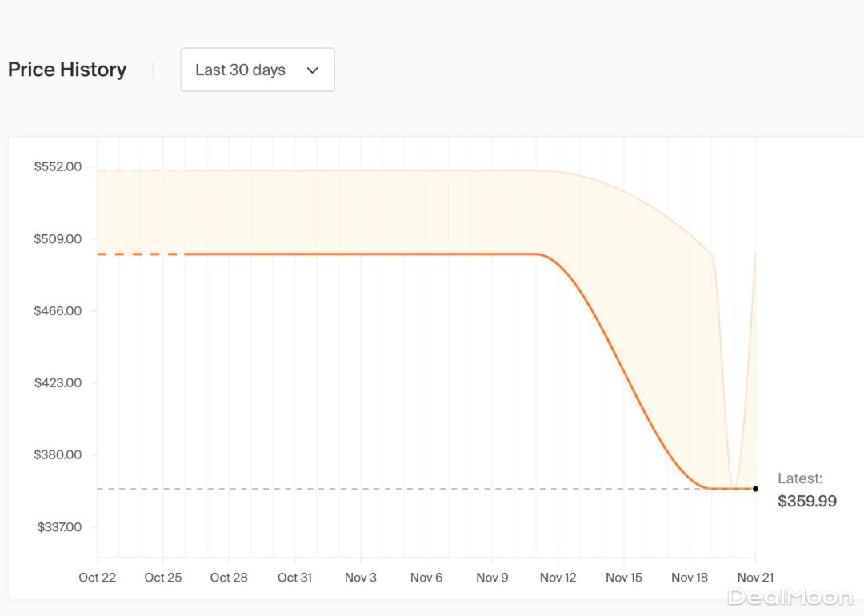Screen dimensions: 864x616
Task: Click the $380.00 y-axis label
Action: pos(58,455)
